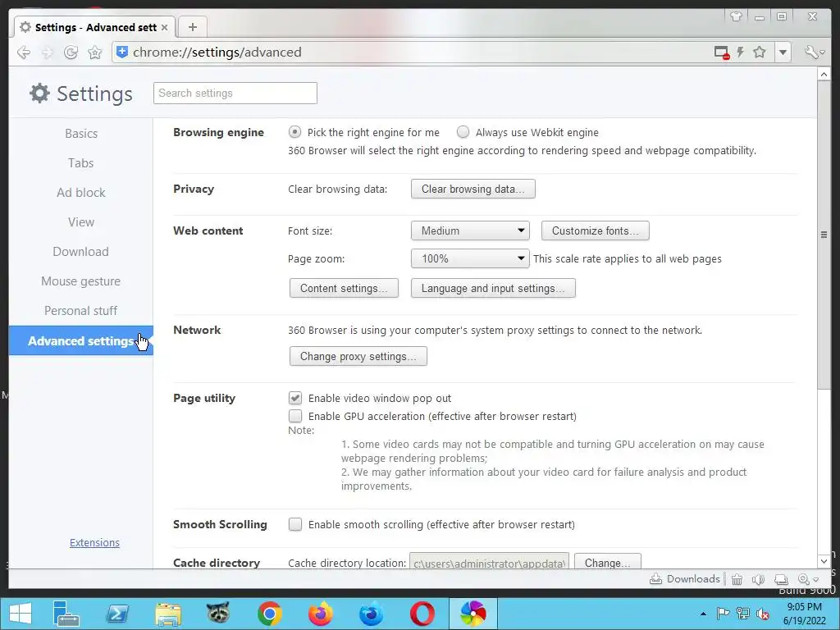
Task: Expand the Page zoom 100% dropdown
Action: tap(470, 258)
